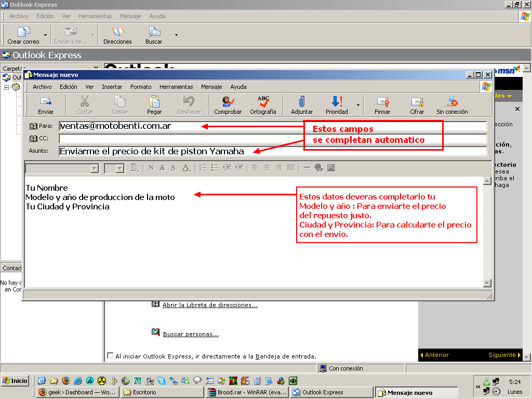Viewport: 532px width, 399px height.
Task: Switch to Escritorio taskbar button
Action: tap(163, 392)
